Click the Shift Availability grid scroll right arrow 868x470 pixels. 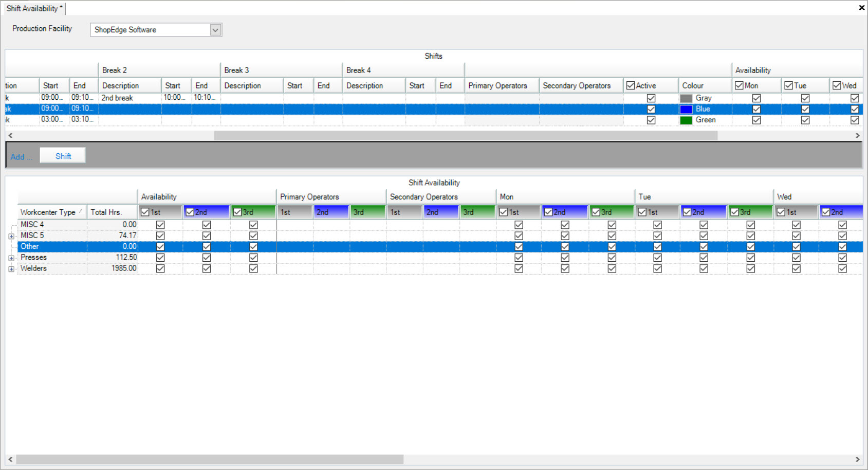point(857,459)
